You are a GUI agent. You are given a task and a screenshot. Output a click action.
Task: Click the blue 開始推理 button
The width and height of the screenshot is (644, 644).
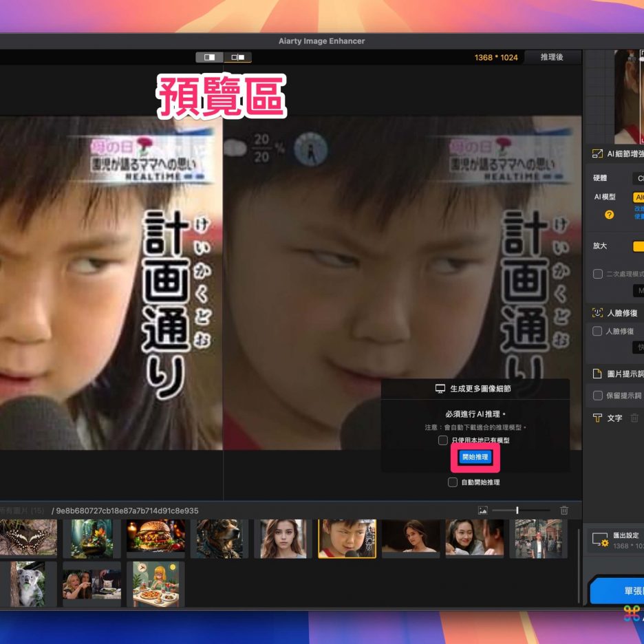click(475, 457)
